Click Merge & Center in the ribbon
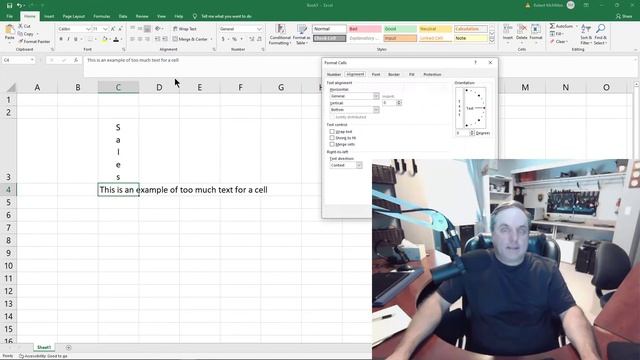The image size is (640, 360). click(190, 39)
